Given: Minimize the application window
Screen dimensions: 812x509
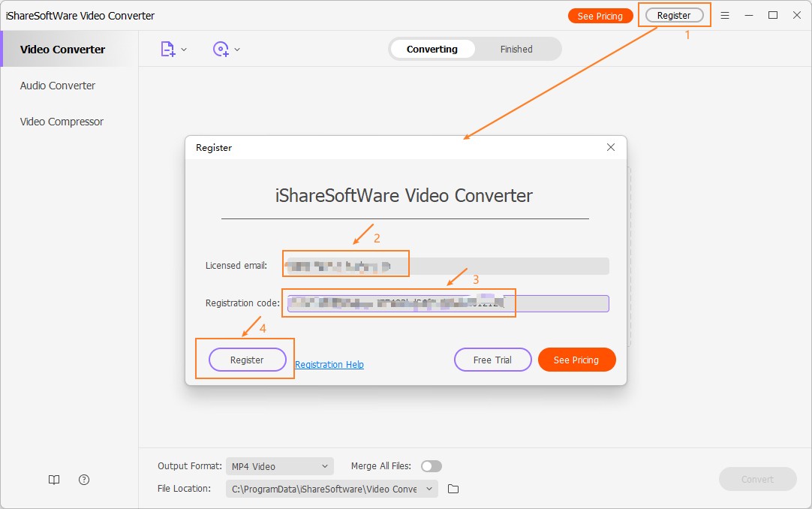Looking at the screenshot, I should coord(749,16).
